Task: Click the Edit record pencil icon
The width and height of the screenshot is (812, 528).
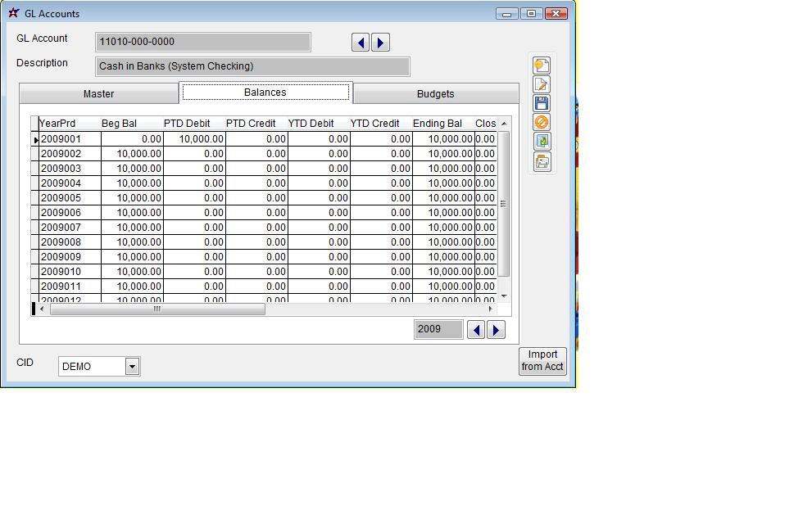Action: click(x=542, y=84)
